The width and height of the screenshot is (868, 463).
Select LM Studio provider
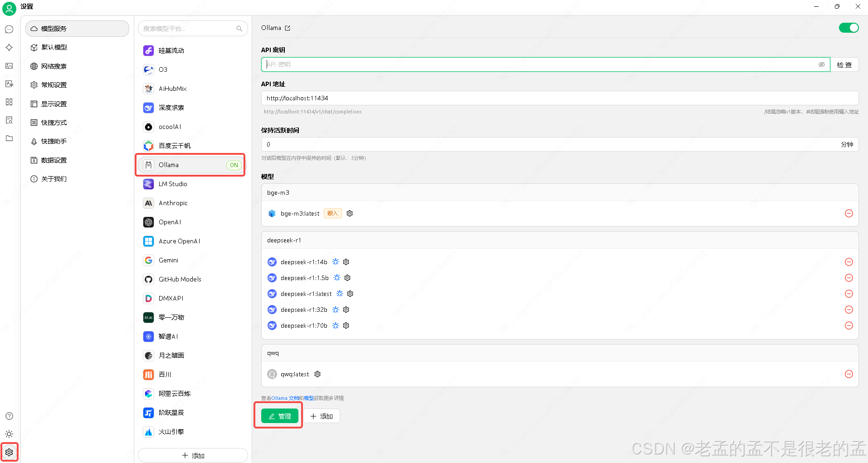[x=193, y=184]
